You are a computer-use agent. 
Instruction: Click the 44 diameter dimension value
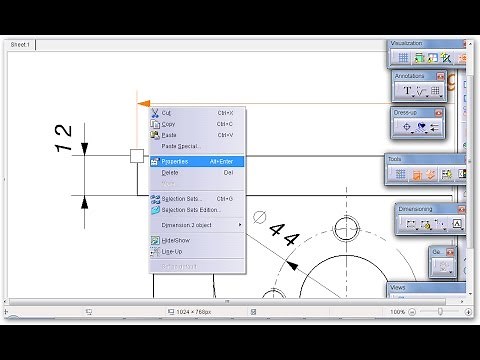pos(284,235)
